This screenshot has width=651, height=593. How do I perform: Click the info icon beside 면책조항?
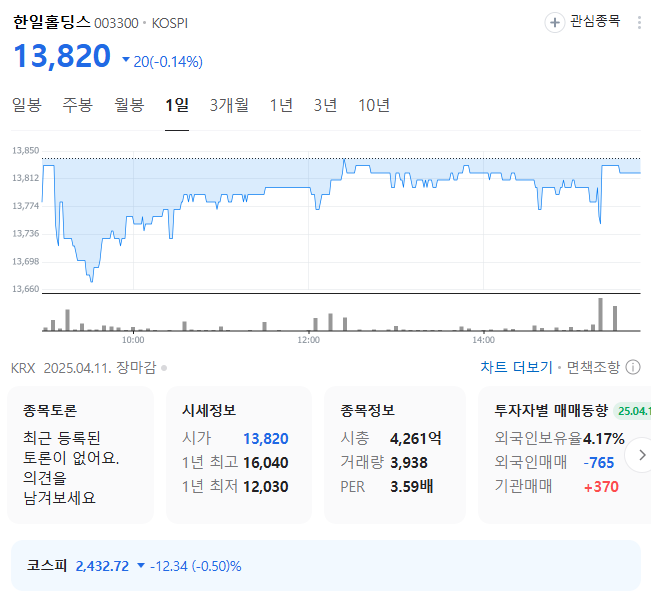coord(633,368)
